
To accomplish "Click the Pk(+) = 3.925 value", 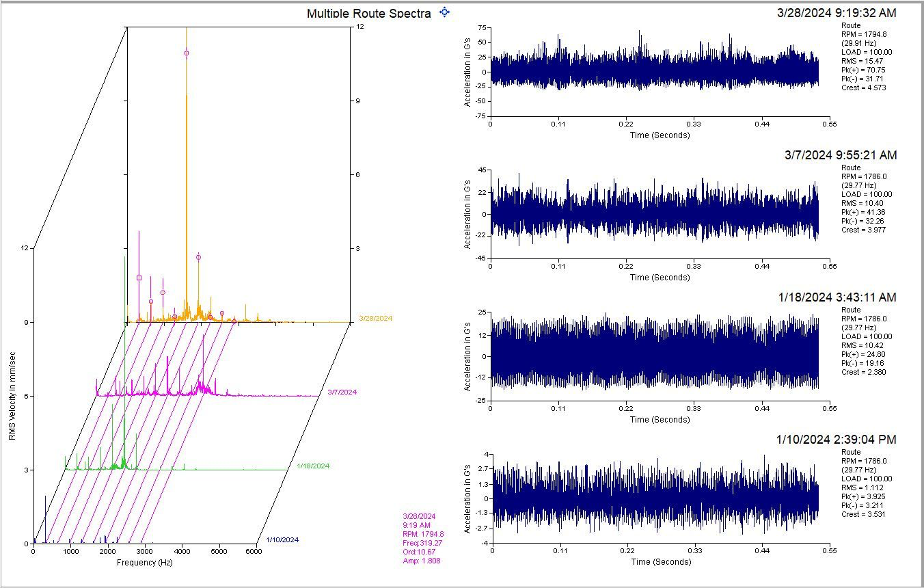I will pyautogui.click(x=863, y=496).
